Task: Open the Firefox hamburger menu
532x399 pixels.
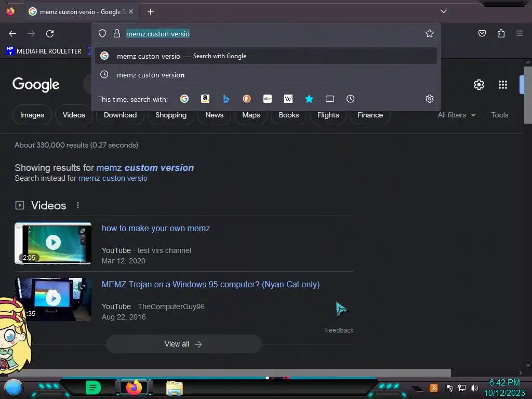Action: tap(519, 33)
